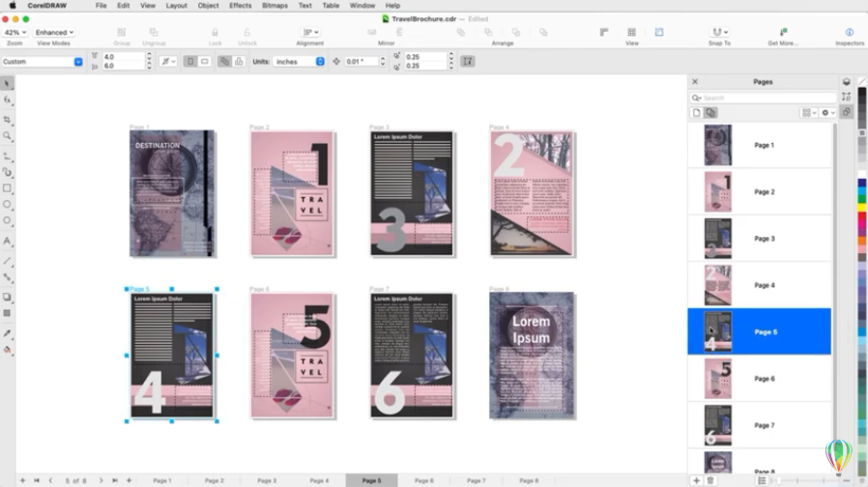Open the Layout menu
The height and width of the screenshot is (487, 868).
pyautogui.click(x=177, y=6)
